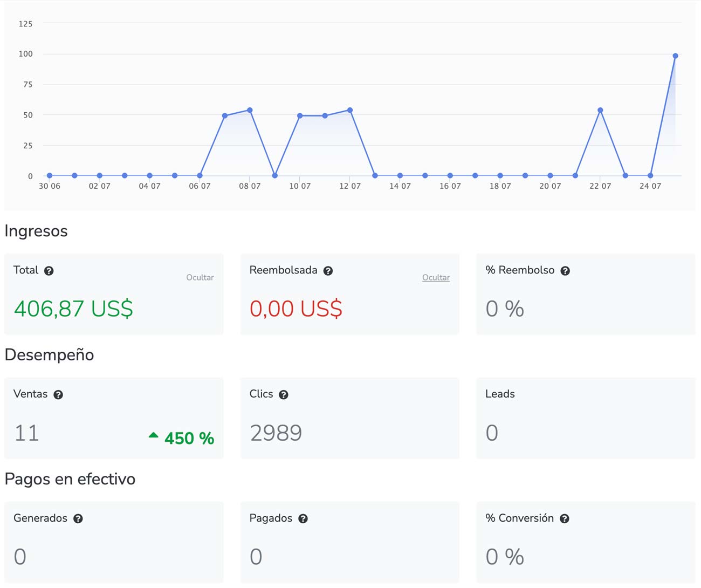701x588 pixels.
Task: Open the help icon beside % Reembolso
Action: coord(565,271)
